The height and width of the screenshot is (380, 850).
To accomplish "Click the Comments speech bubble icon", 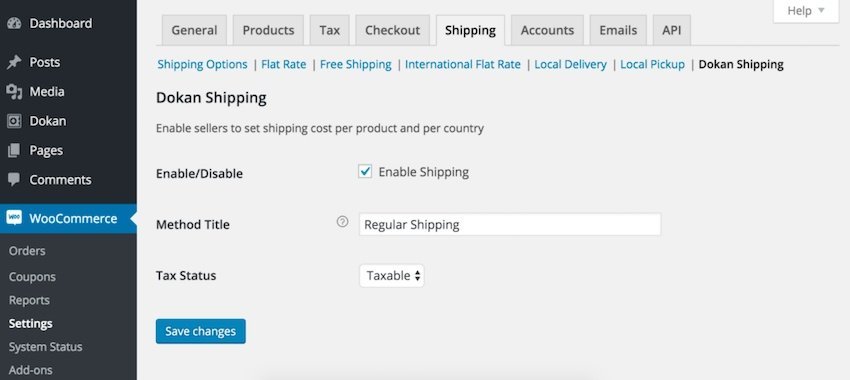I will click(x=14, y=179).
